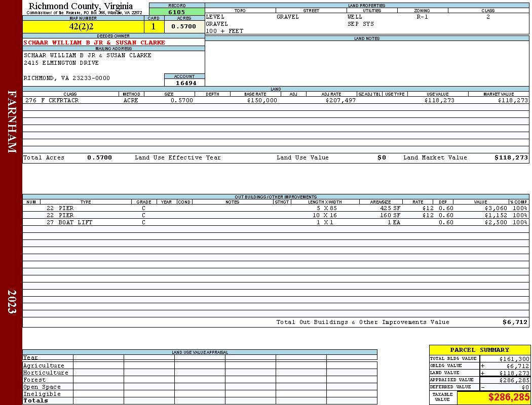The image size is (532, 405).
Task: Click Forest row label
Action: [x=34, y=380]
